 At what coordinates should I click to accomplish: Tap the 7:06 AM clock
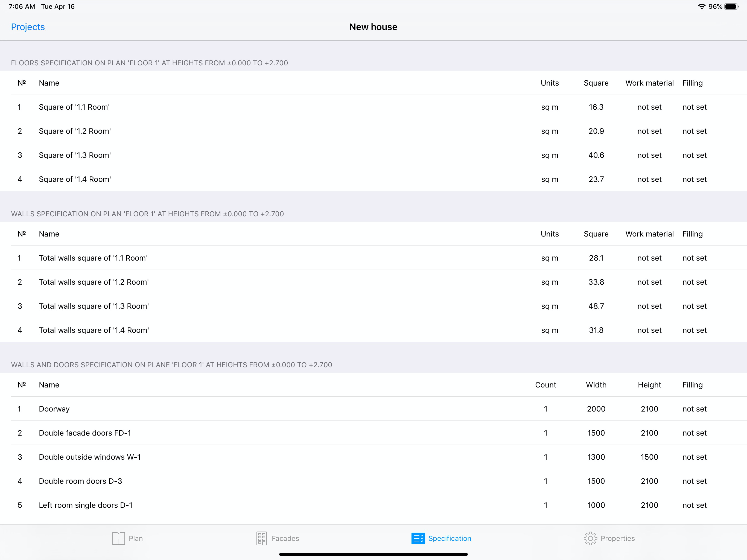point(22,6)
